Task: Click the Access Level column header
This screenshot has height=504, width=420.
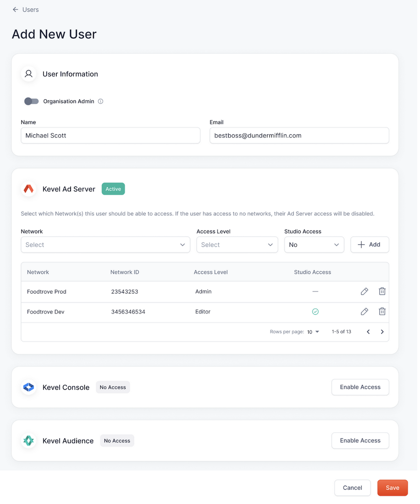Action: point(210,272)
